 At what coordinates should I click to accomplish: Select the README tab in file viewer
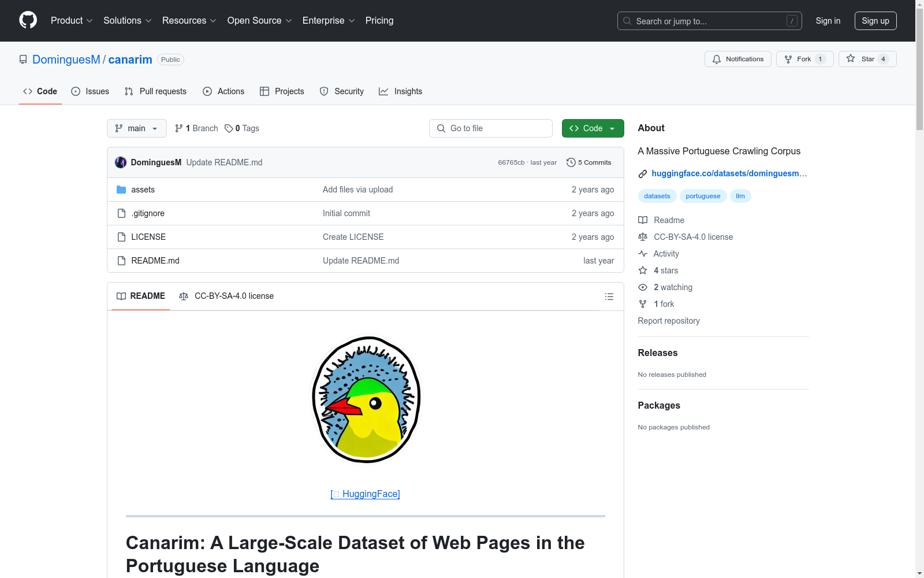(141, 296)
